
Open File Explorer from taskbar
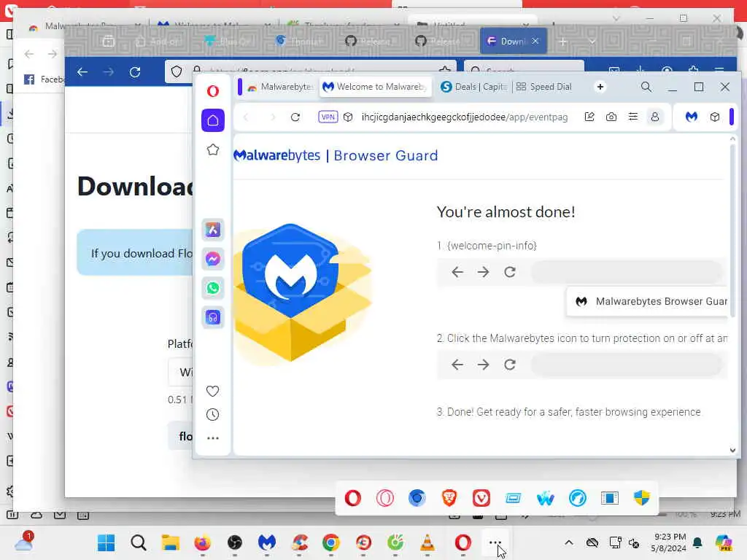tap(170, 542)
